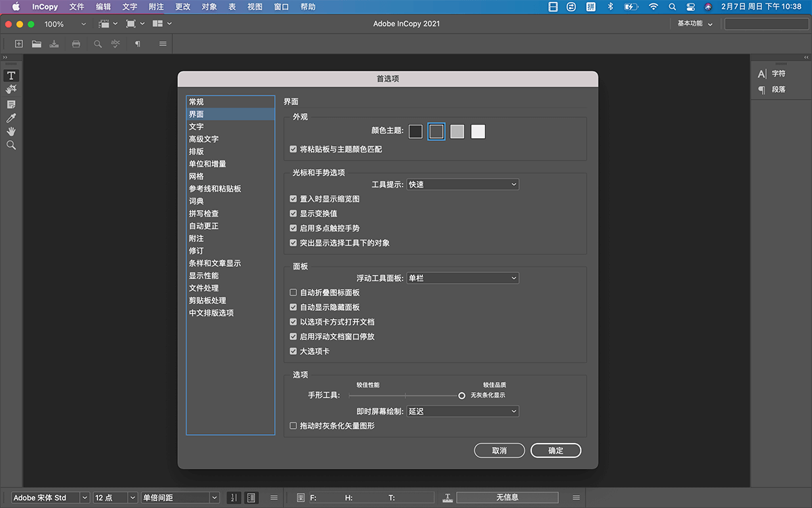Select the Type tool in the toolbox
The image size is (812, 508).
click(x=11, y=75)
